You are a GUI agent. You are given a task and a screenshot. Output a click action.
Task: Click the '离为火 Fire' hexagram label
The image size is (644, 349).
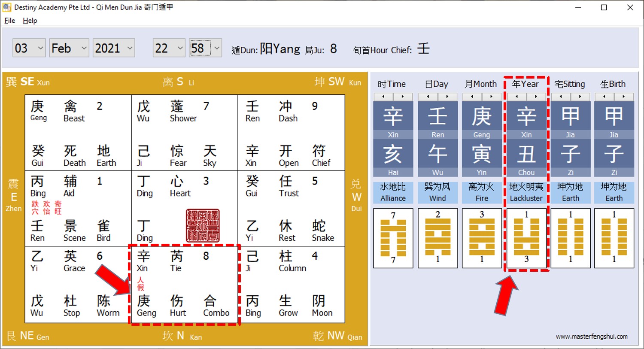point(482,192)
